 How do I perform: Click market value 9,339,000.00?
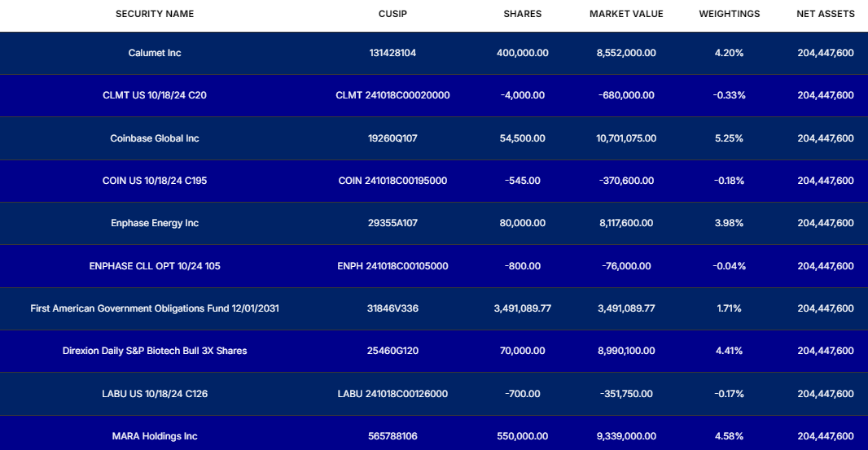pyautogui.click(x=626, y=436)
